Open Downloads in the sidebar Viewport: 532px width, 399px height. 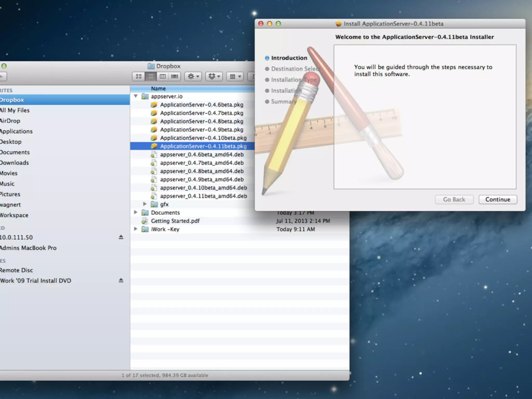pos(65,163)
